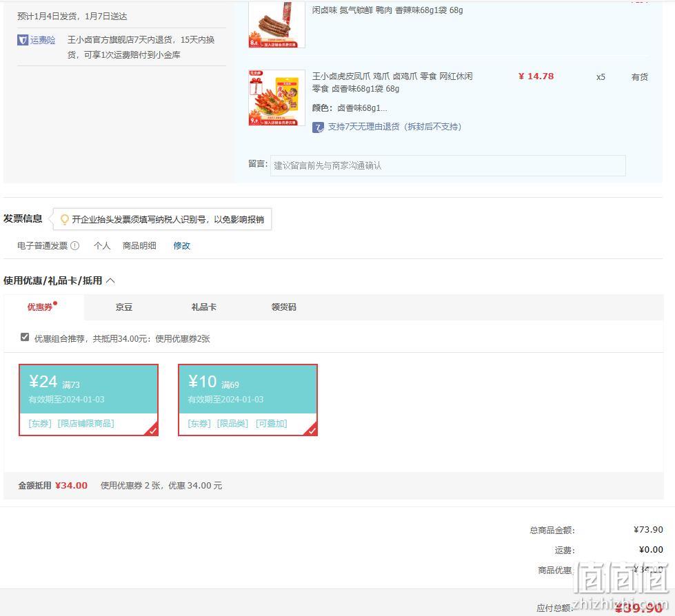Click the 7-day return badge icon
Image resolution: width=675 pixels, height=616 pixels.
click(x=318, y=127)
